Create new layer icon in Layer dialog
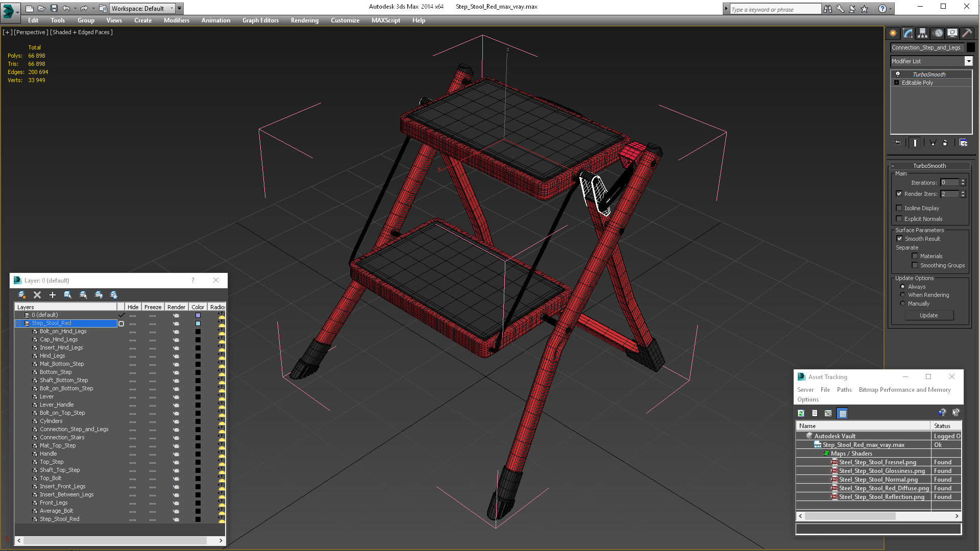This screenshot has height=551, width=980. tap(22, 295)
